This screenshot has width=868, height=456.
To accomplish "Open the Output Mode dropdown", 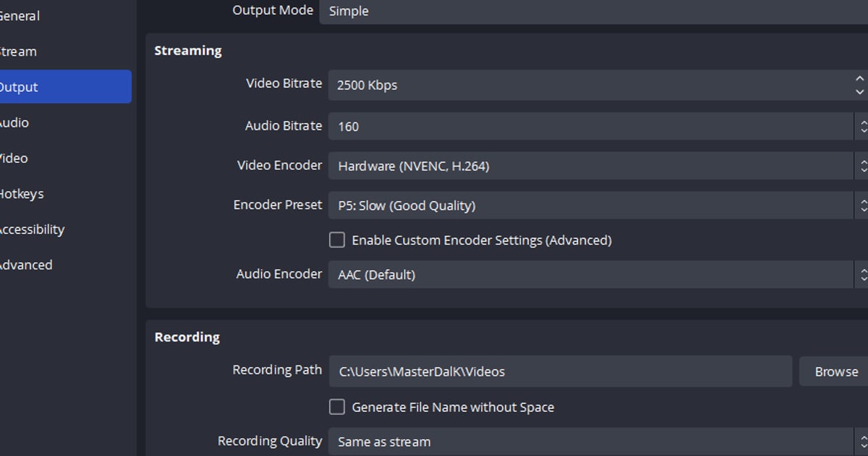I will pyautogui.click(x=593, y=12).
